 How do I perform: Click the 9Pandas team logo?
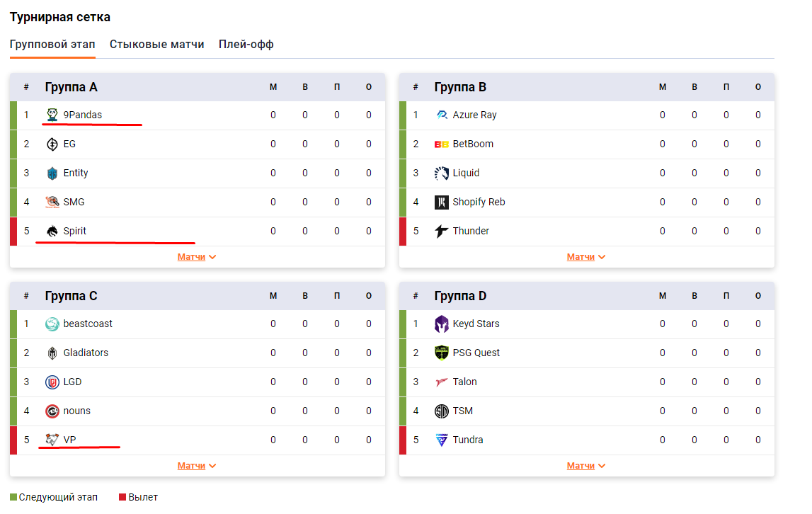click(52, 115)
